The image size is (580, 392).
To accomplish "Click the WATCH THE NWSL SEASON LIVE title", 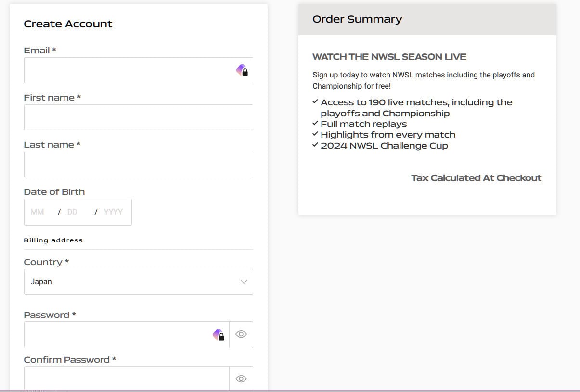I will tap(389, 57).
